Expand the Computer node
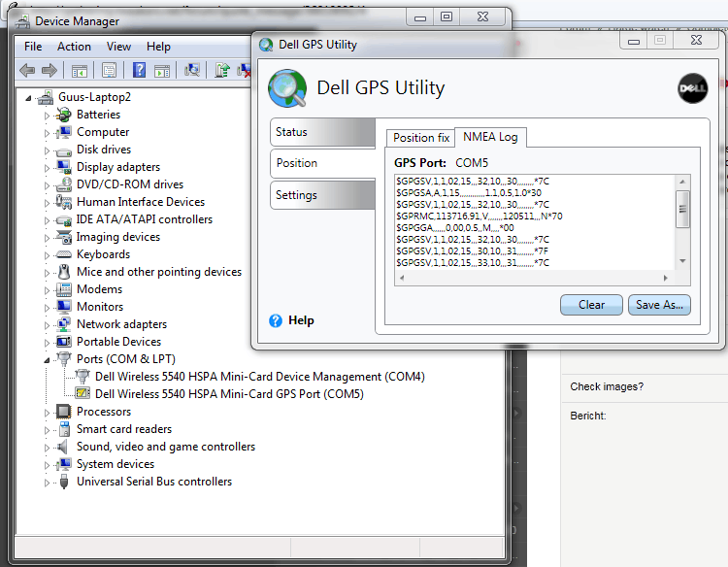This screenshot has height=567, width=728. click(x=47, y=133)
